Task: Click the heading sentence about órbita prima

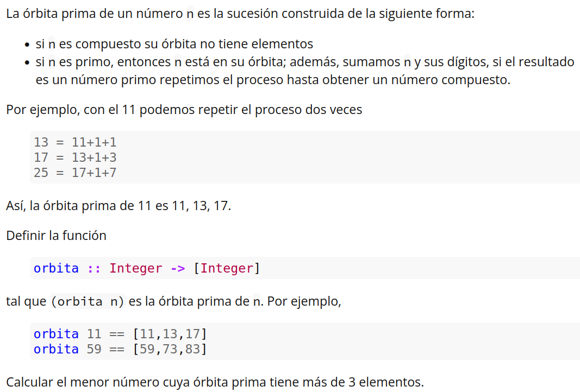Action: coord(240,14)
